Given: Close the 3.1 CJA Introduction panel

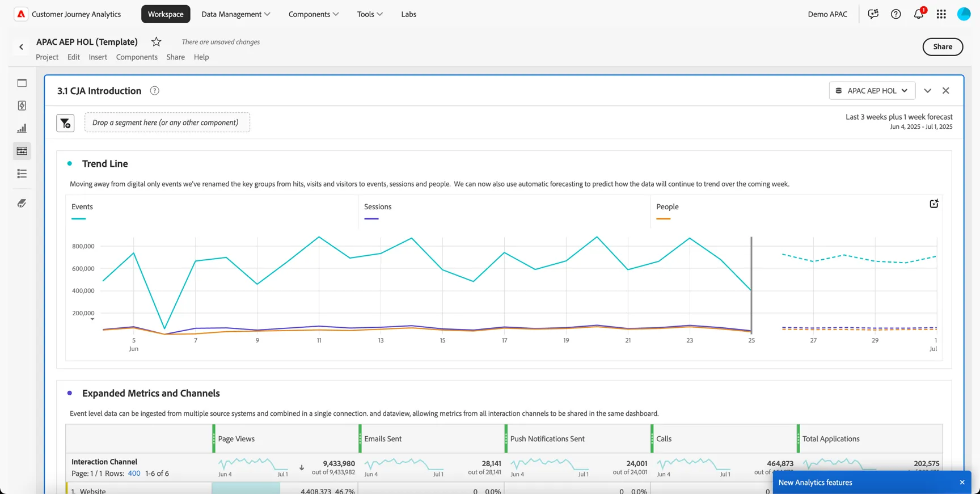Looking at the screenshot, I should [x=945, y=91].
